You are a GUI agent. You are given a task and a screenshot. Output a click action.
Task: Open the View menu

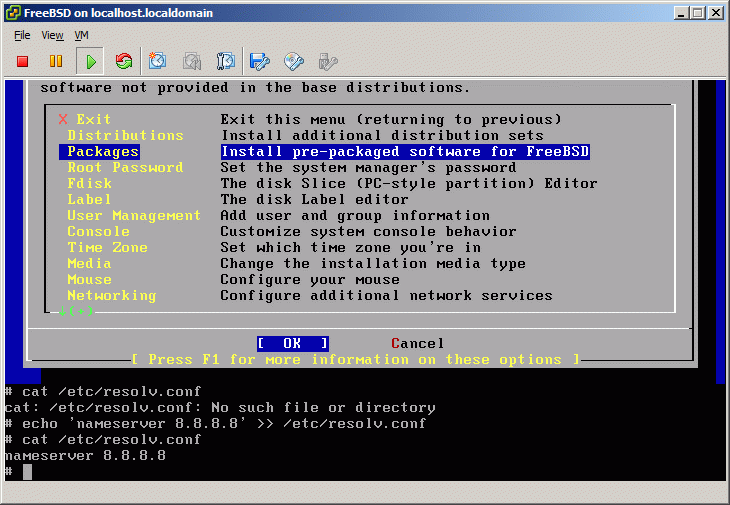click(x=52, y=35)
